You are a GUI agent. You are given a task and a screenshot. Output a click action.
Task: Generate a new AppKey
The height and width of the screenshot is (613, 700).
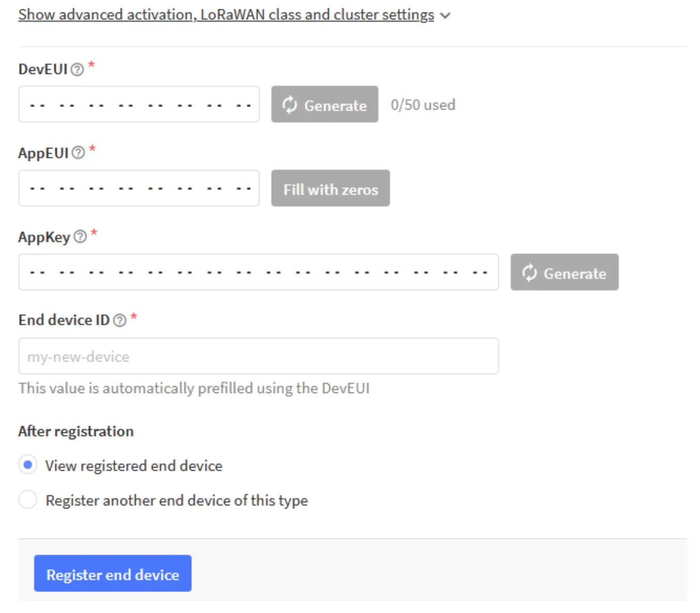point(564,273)
